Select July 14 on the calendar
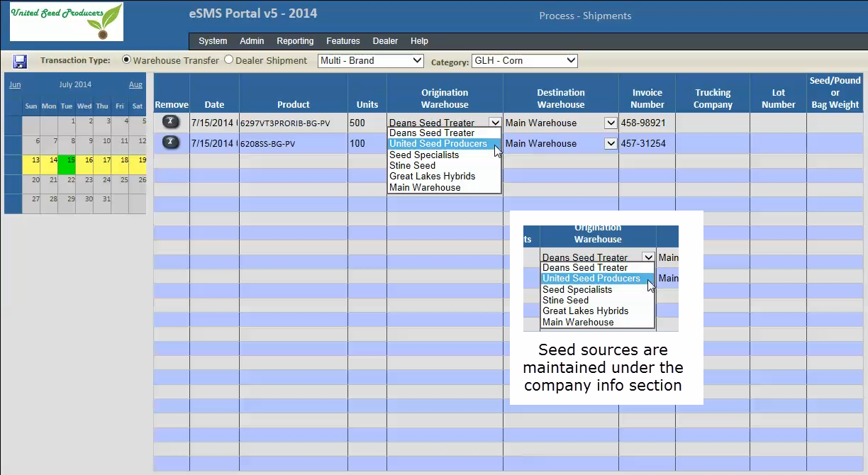868x475 pixels. pyautogui.click(x=49, y=164)
